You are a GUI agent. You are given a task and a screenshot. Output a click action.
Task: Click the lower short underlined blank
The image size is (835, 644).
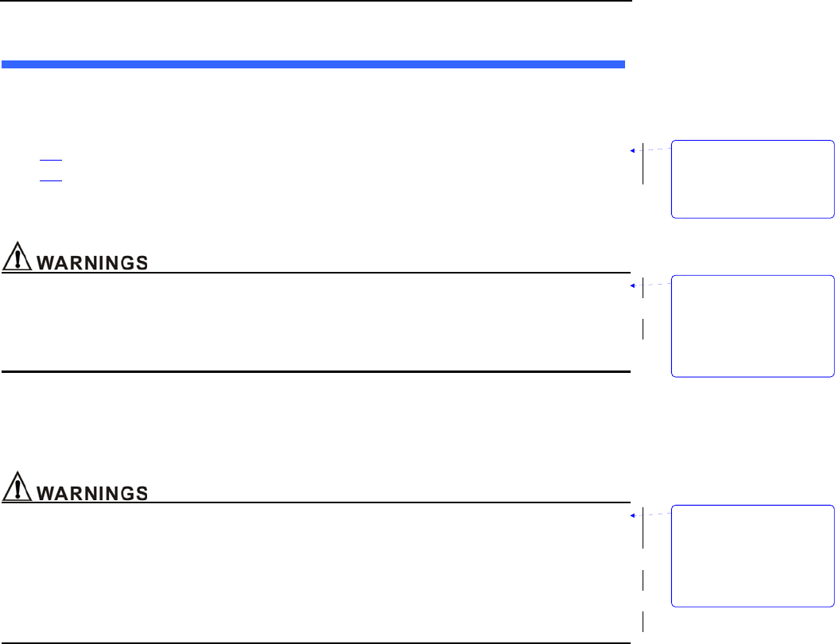[x=51, y=180]
